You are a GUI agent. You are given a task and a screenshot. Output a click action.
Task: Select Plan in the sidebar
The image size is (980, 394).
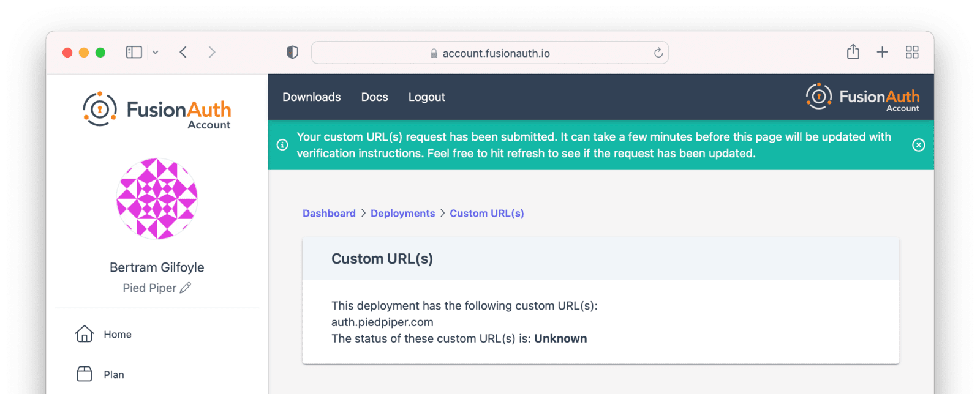[113, 374]
